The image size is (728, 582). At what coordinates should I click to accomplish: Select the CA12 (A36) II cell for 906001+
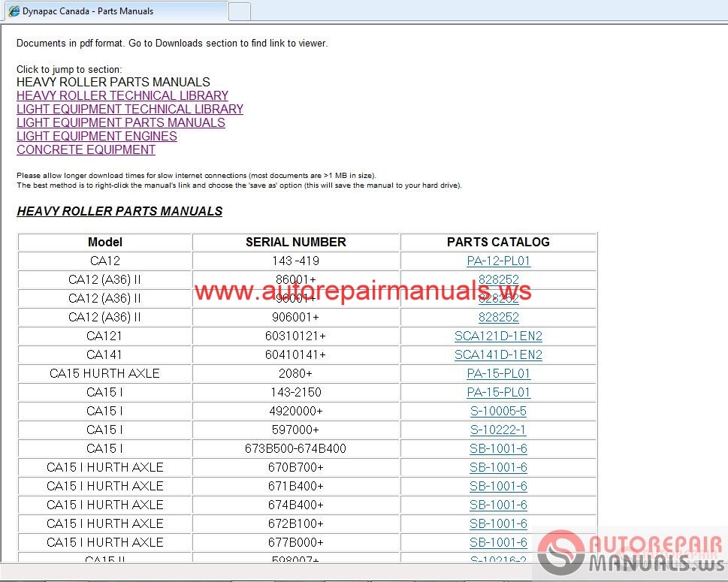pos(105,317)
